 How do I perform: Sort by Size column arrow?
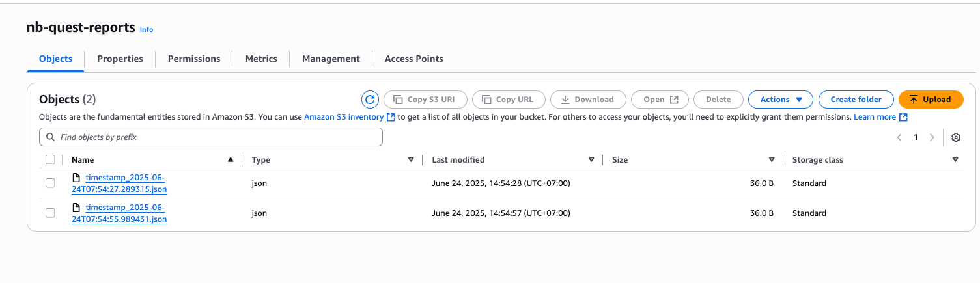tap(772, 159)
